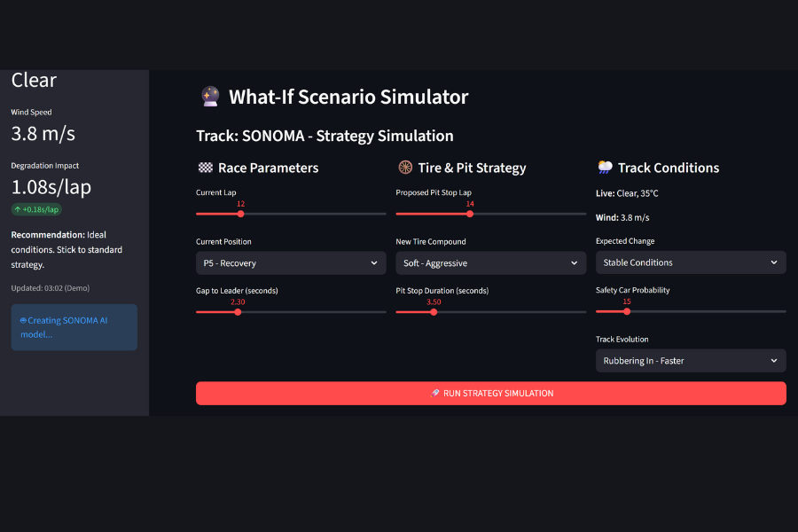
Task: Click the checkered flag Race Parameters icon
Action: 205,168
